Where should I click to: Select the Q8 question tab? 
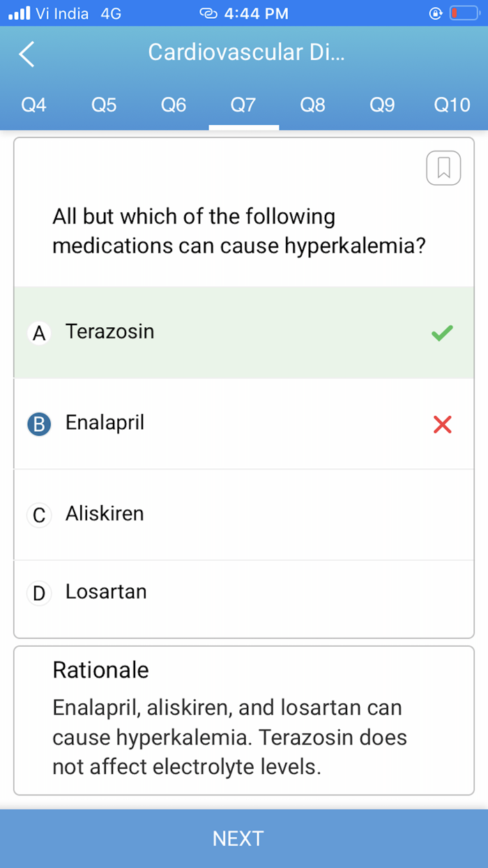(x=312, y=105)
